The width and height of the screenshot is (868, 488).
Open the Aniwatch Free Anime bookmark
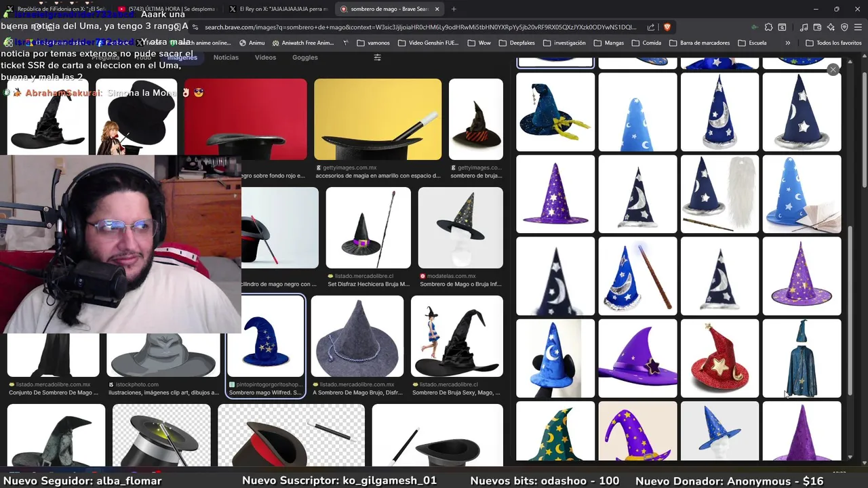click(x=303, y=43)
